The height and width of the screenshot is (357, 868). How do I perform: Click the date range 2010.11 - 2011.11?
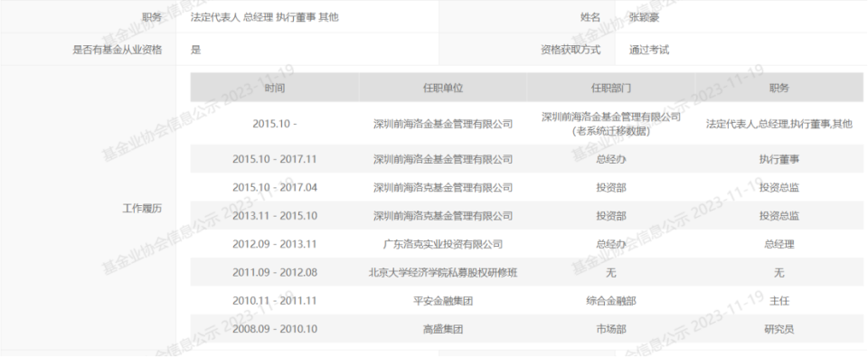pyautogui.click(x=275, y=301)
